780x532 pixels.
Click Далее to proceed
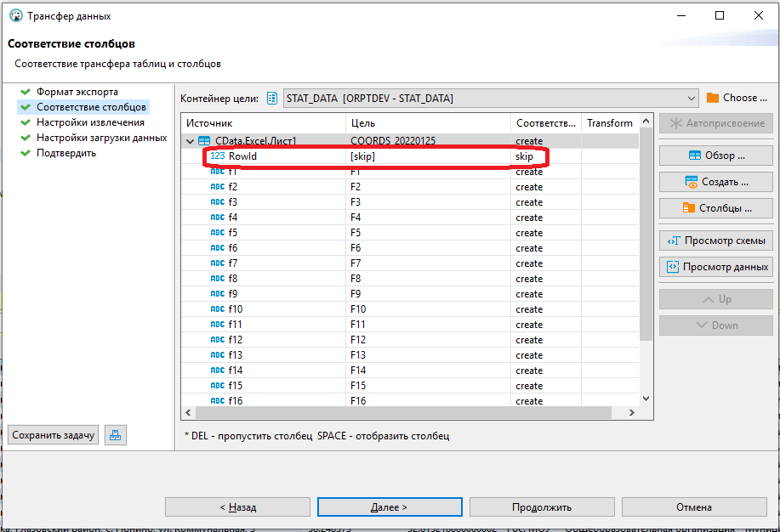point(389,507)
